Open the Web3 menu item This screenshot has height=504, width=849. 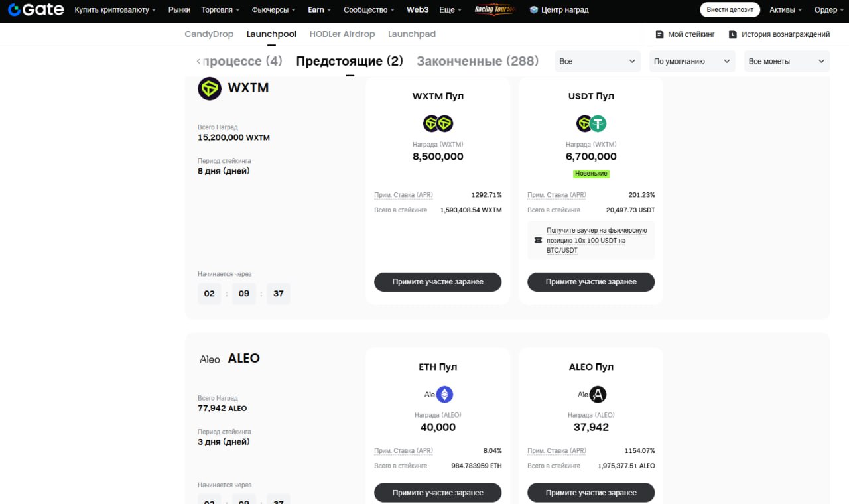coord(418,10)
